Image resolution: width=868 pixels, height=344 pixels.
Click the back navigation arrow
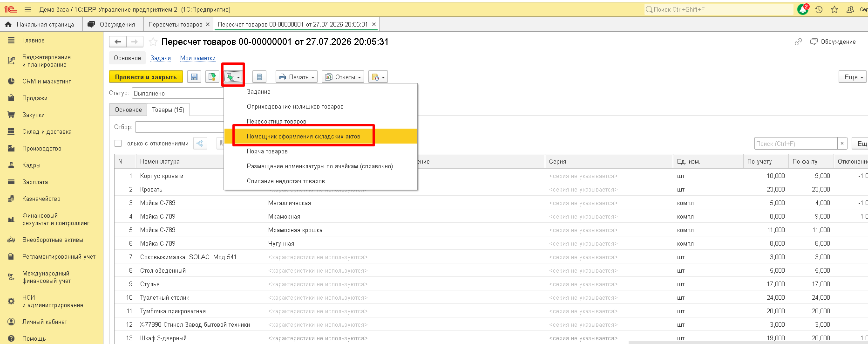(118, 42)
